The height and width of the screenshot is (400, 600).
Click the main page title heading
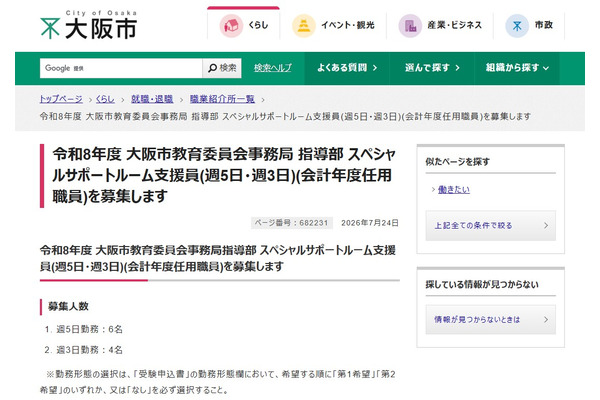(224, 175)
